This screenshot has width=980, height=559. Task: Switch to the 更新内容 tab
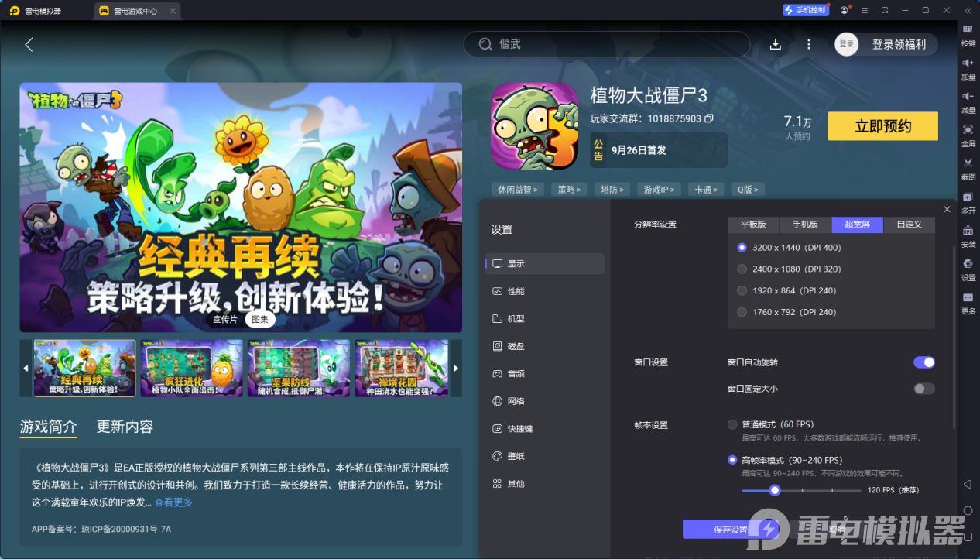[x=125, y=427]
